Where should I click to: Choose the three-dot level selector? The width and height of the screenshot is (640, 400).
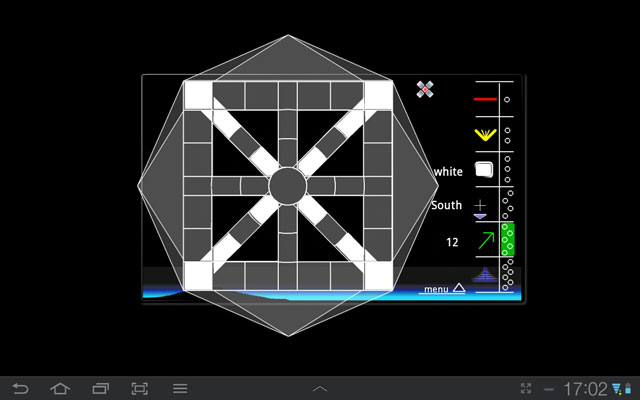pyautogui.click(x=507, y=169)
